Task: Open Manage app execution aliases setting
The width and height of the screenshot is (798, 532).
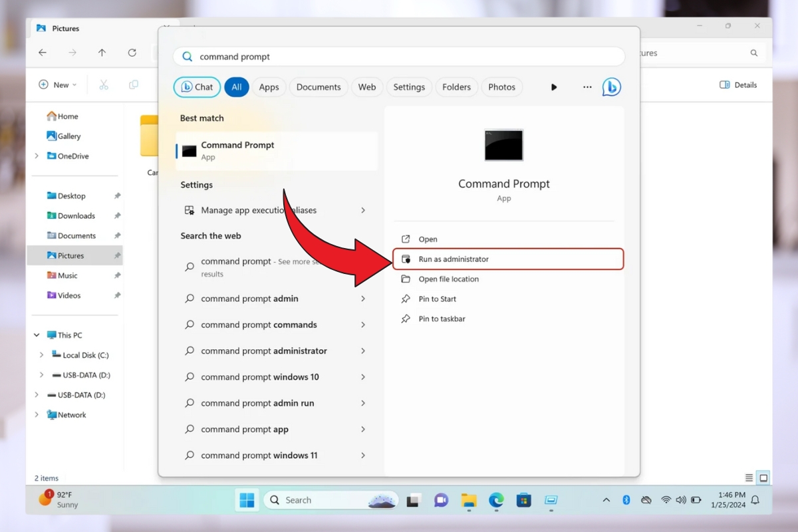Action: point(259,210)
